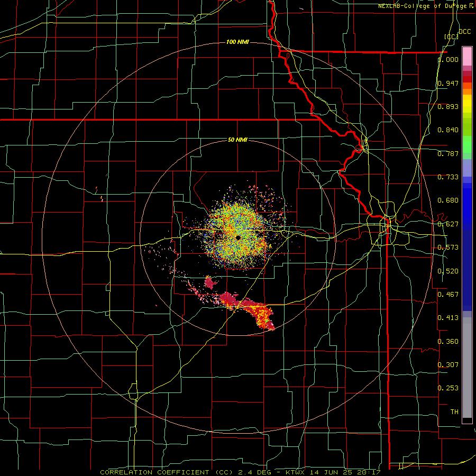Click the 0.787 scale value
476x476 pixels.
(448, 153)
